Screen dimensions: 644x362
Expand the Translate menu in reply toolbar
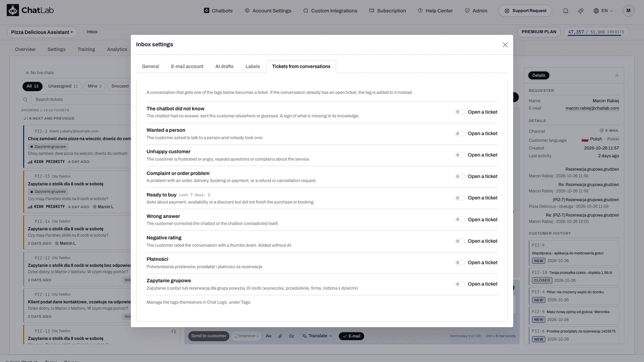point(317,336)
